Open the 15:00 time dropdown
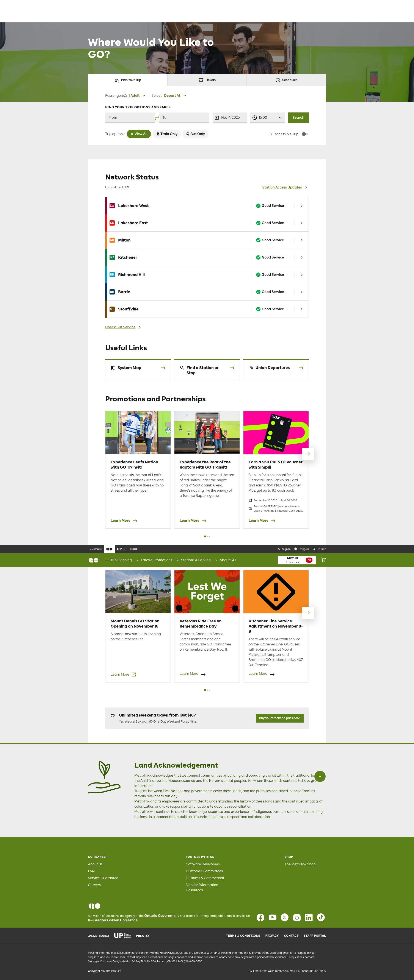 point(267,118)
